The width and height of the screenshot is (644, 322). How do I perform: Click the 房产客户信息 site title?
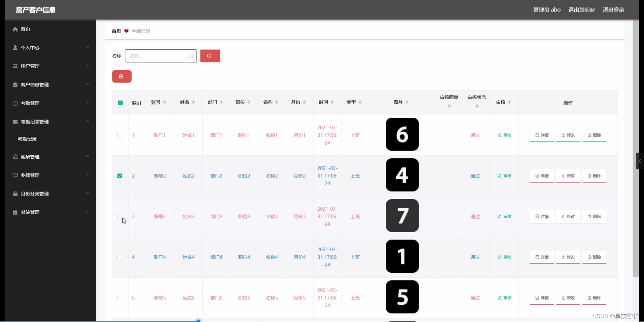[x=36, y=10]
